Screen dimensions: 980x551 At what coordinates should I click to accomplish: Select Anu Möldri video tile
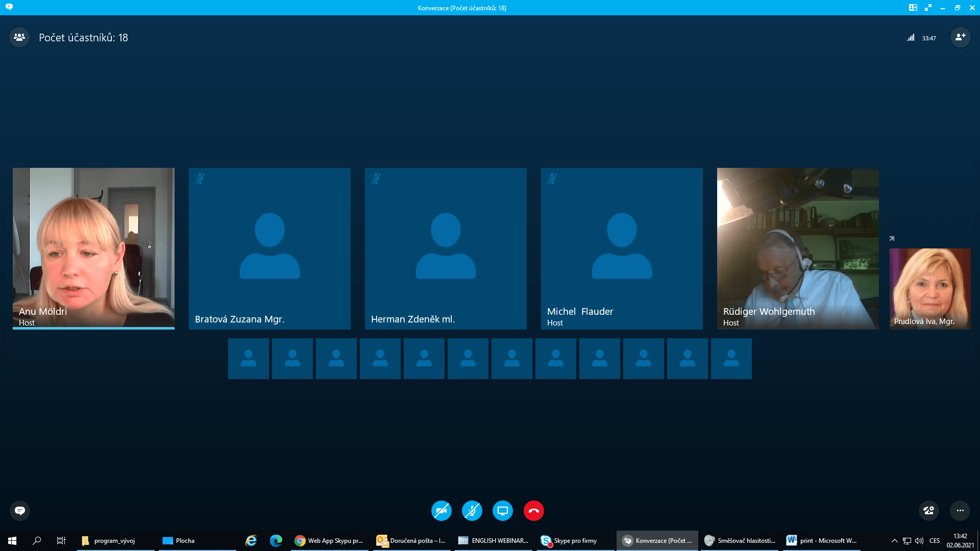coord(93,248)
